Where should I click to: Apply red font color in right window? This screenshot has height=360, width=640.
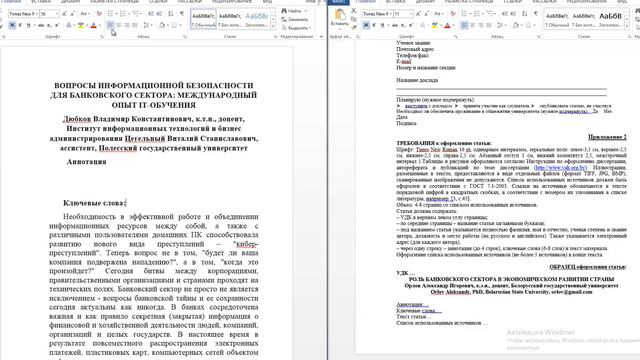coord(447,25)
